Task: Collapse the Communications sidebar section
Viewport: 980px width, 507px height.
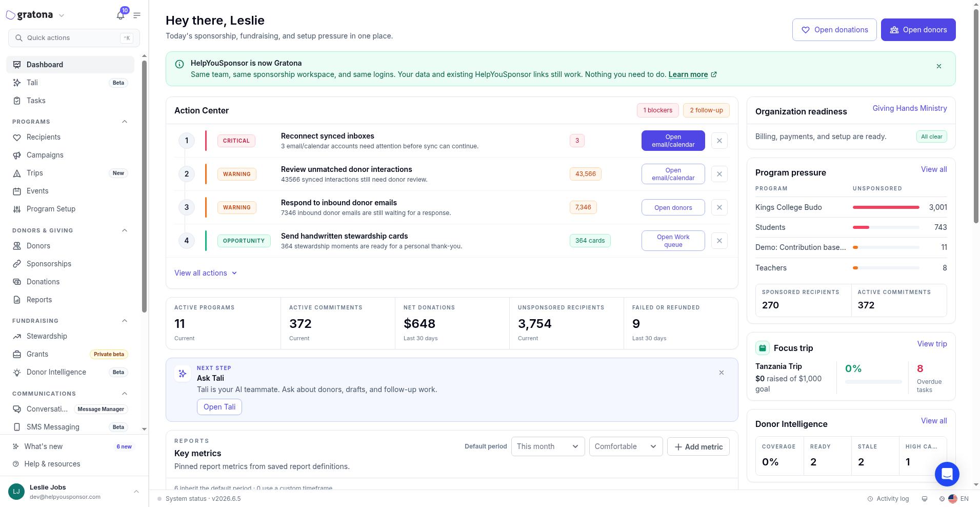Action: 125,394
